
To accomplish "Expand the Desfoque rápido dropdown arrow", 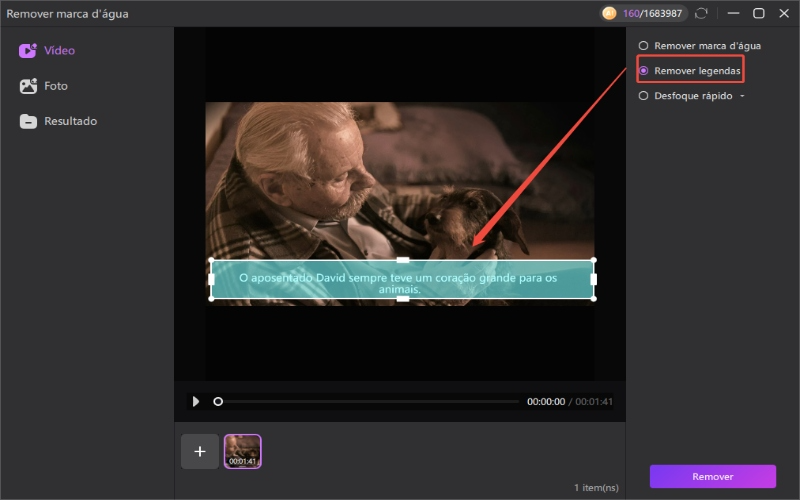I will [742, 96].
